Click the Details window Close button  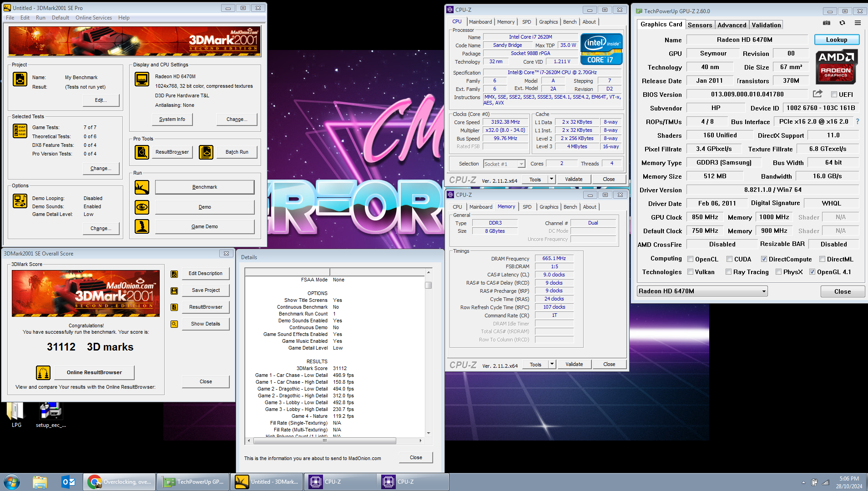point(416,458)
